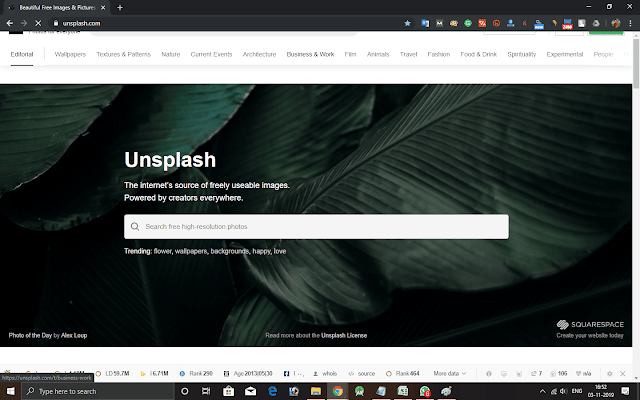Open the Architecture category

259,54
